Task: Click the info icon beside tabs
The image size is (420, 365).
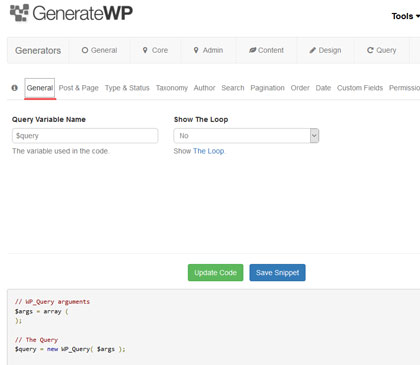Action: tap(15, 88)
